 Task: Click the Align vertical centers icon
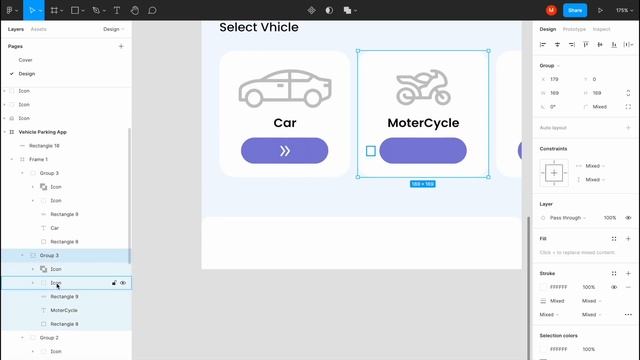pos(600,44)
